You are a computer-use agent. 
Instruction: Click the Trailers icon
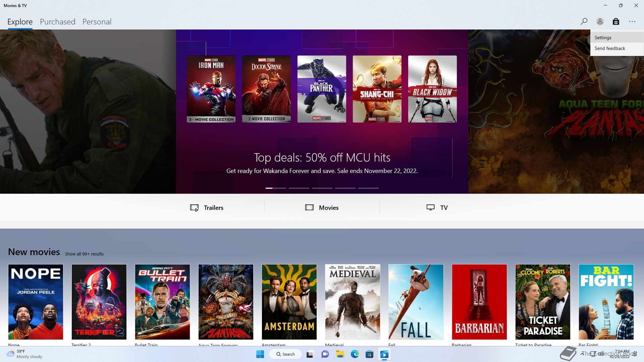tap(194, 208)
